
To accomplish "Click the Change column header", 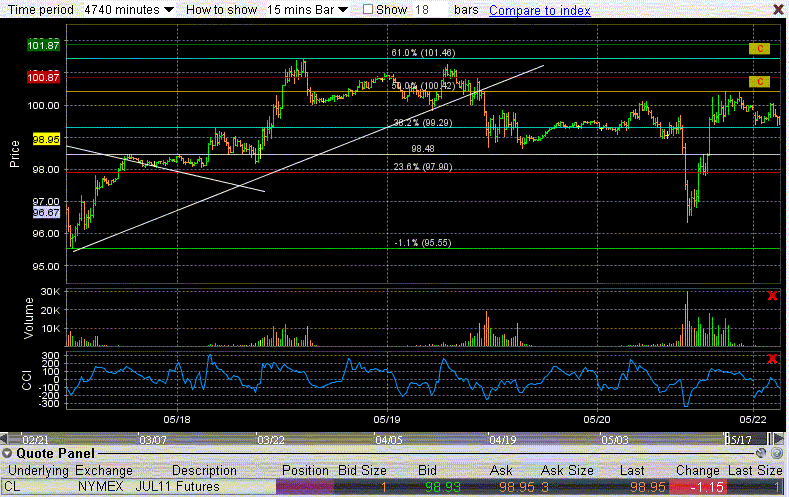I will click(x=697, y=470).
